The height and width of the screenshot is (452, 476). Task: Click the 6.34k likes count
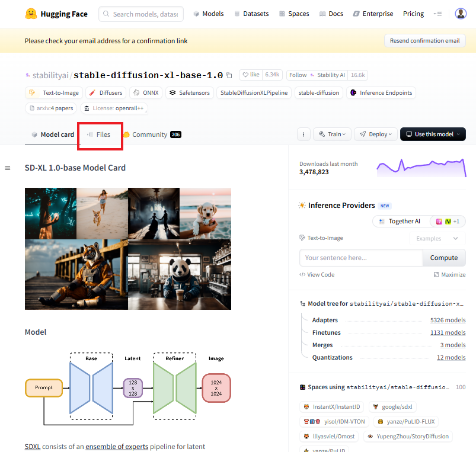(x=272, y=75)
